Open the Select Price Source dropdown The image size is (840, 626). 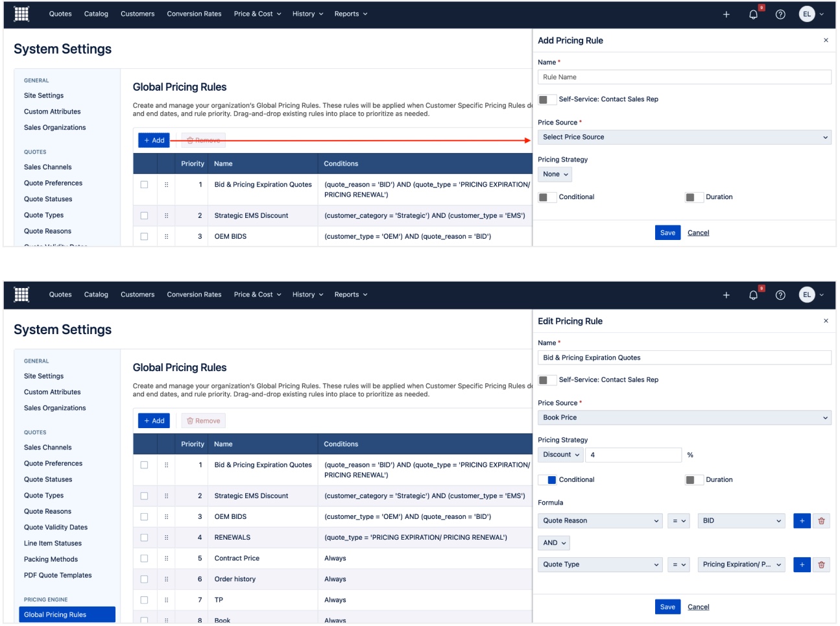click(x=684, y=138)
